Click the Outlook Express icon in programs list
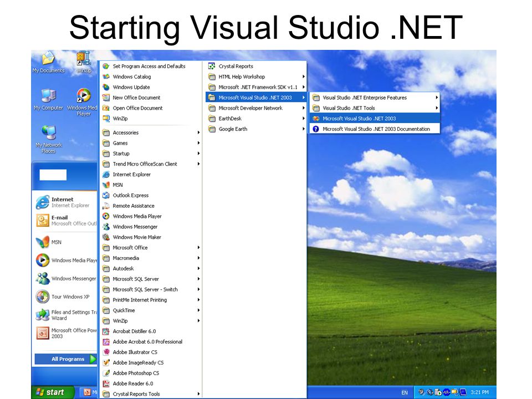 click(106, 196)
